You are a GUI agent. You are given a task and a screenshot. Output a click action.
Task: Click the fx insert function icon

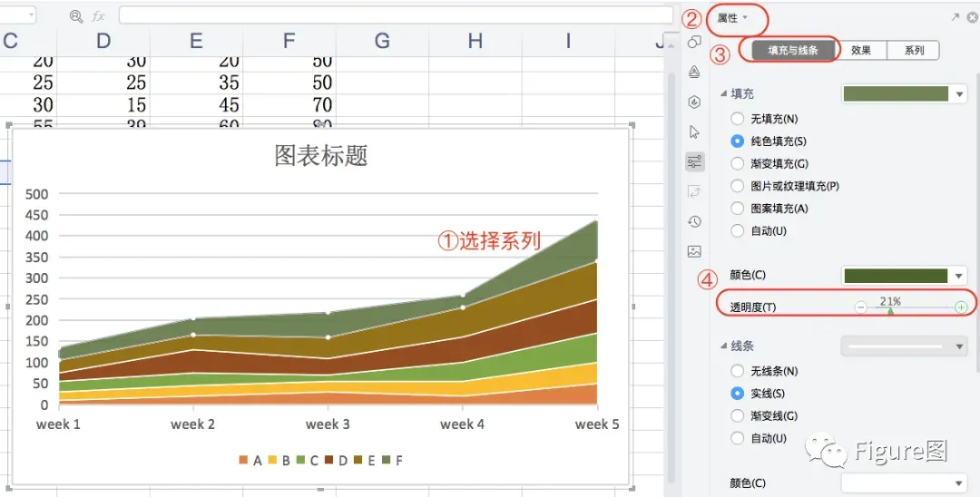98,16
